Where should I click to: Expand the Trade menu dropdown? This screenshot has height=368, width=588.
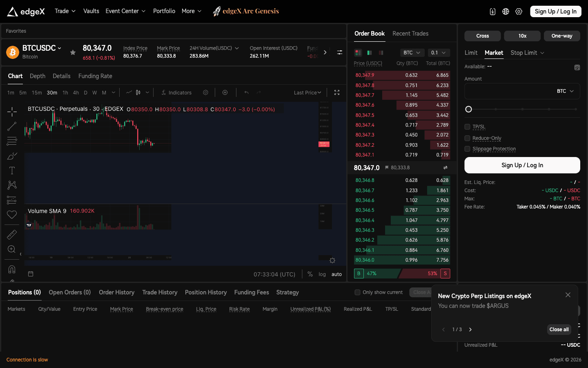[x=65, y=11]
